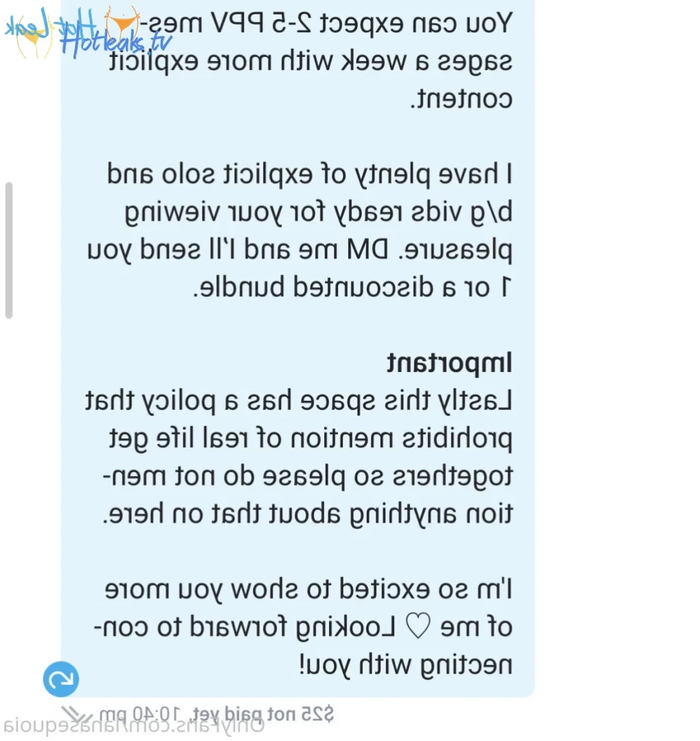Open the onlyfans.com watermark URL at bottom

[x=133, y=727]
